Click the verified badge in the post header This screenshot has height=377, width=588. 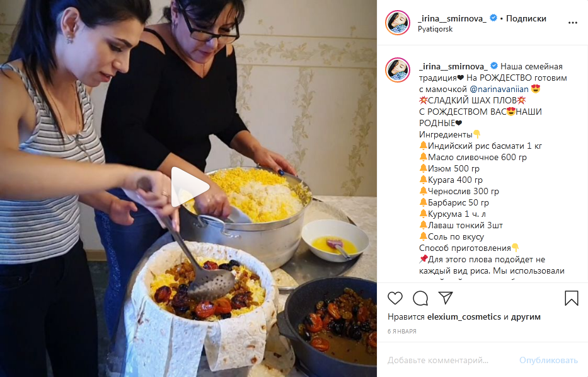click(493, 18)
